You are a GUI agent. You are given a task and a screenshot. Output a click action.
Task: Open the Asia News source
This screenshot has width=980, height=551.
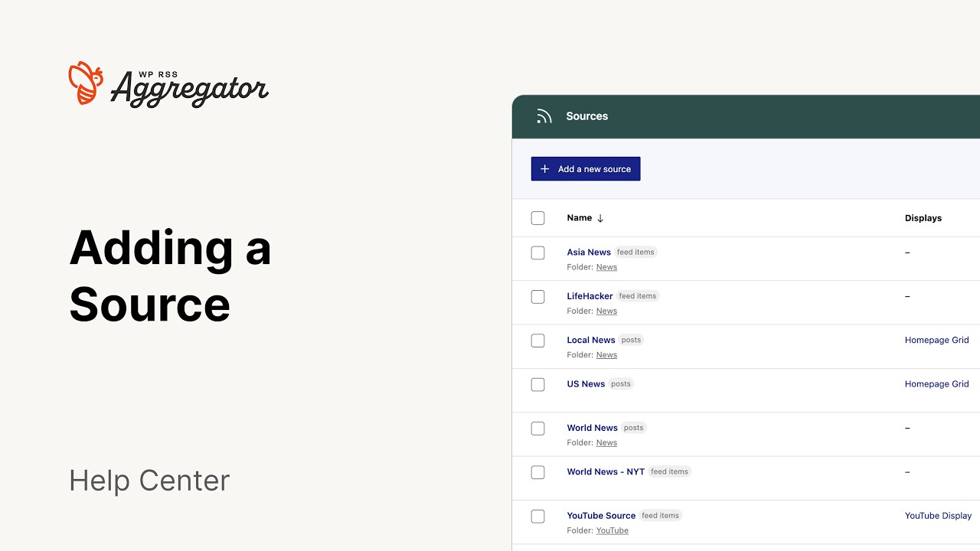(x=589, y=253)
